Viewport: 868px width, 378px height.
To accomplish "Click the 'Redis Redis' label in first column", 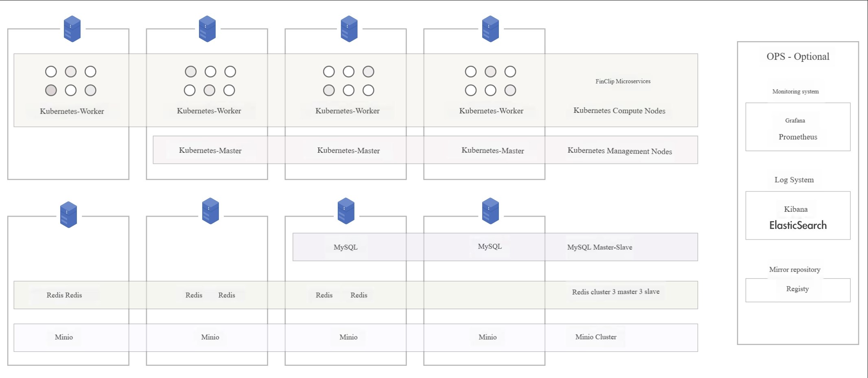I will pos(64,295).
